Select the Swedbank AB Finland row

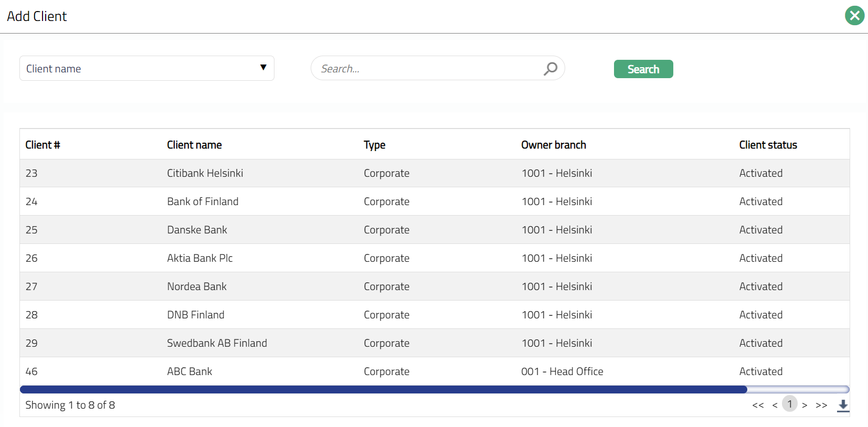pyautogui.click(x=217, y=343)
